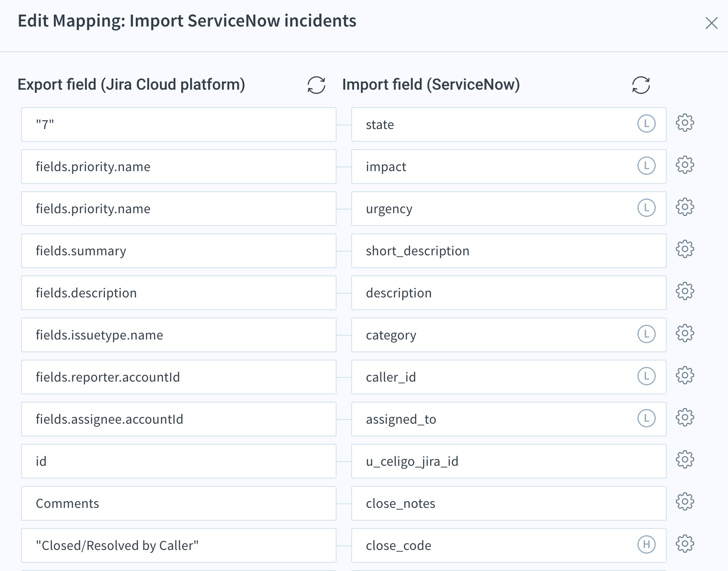Click the Export field (Jira Cloud platform) heading
728x571 pixels.
click(131, 85)
